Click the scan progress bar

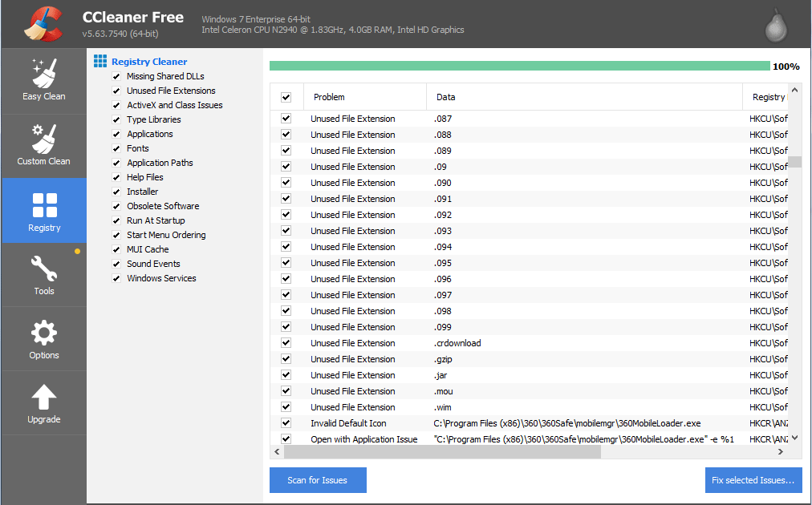(x=519, y=67)
